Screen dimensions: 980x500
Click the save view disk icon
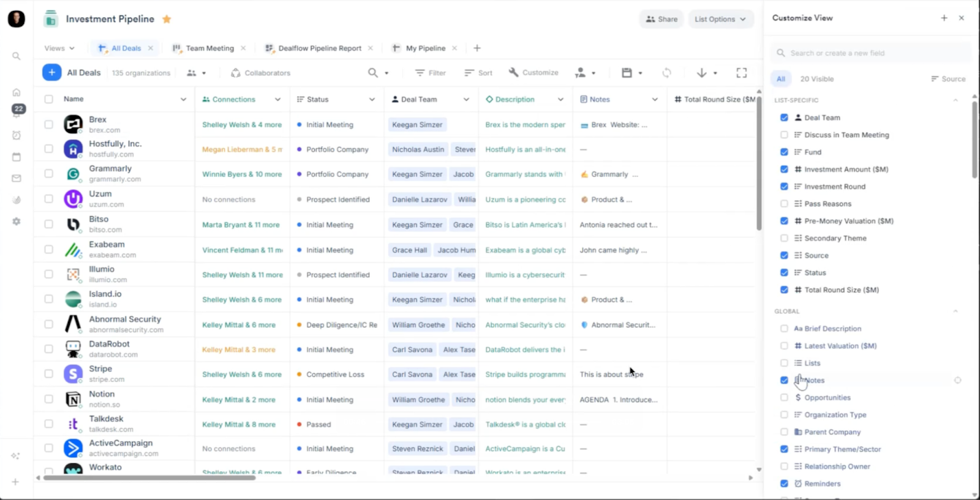coord(627,73)
